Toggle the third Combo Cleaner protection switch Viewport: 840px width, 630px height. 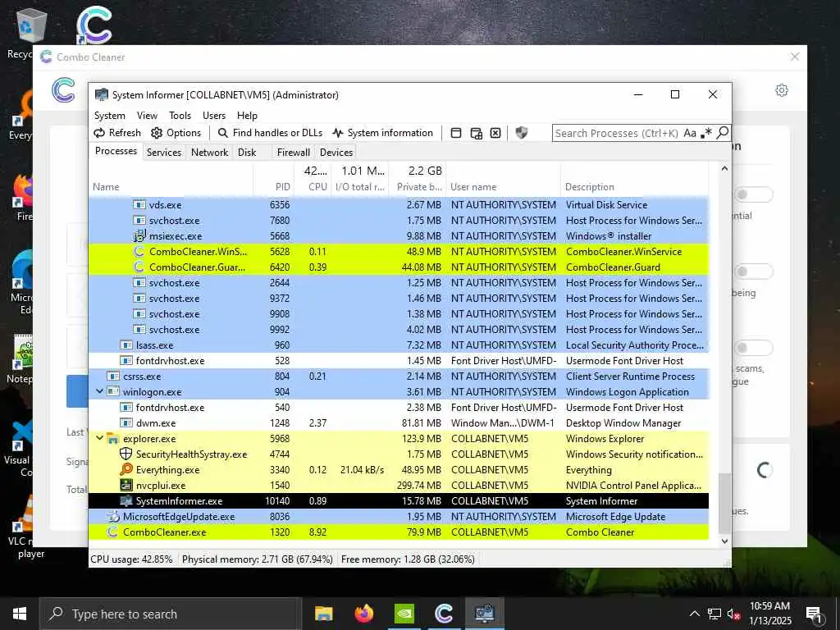753,348
